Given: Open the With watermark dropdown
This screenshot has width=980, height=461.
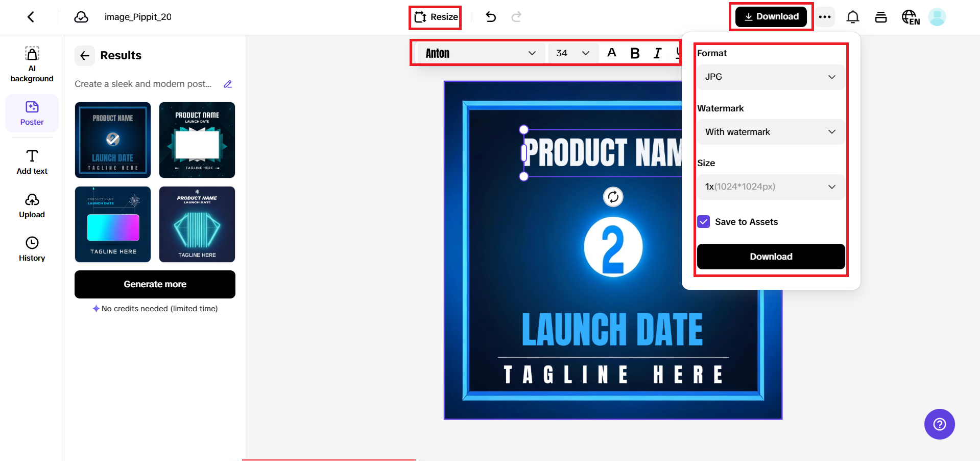Looking at the screenshot, I should coord(770,131).
